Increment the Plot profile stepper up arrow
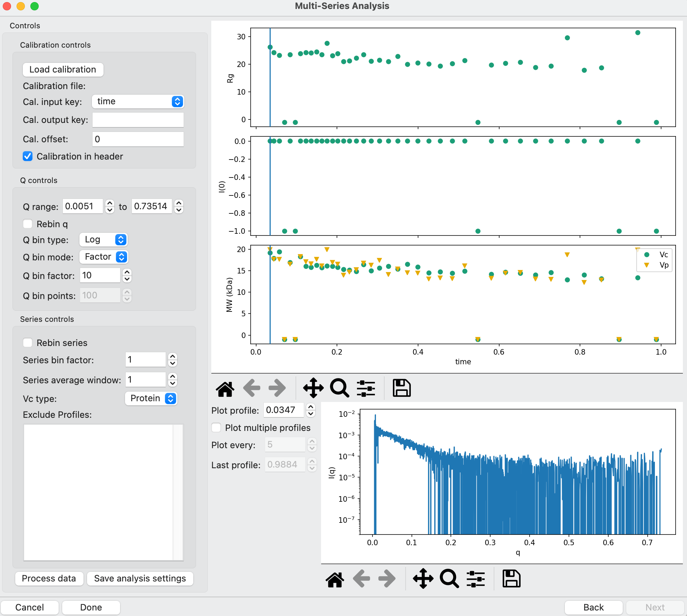 click(311, 407)
